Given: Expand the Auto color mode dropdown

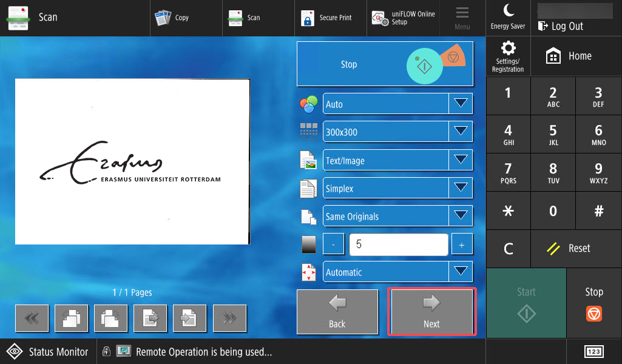Looking at the screenshot, I should click(x=398, y=104).
